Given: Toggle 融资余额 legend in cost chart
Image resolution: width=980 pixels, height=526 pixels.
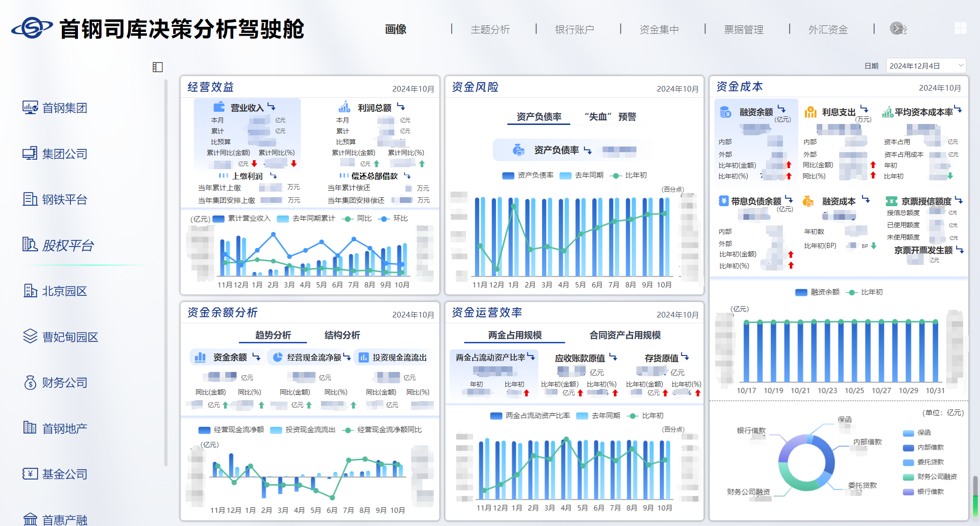Looking at the screenshot, I should (x=817, y=292).
